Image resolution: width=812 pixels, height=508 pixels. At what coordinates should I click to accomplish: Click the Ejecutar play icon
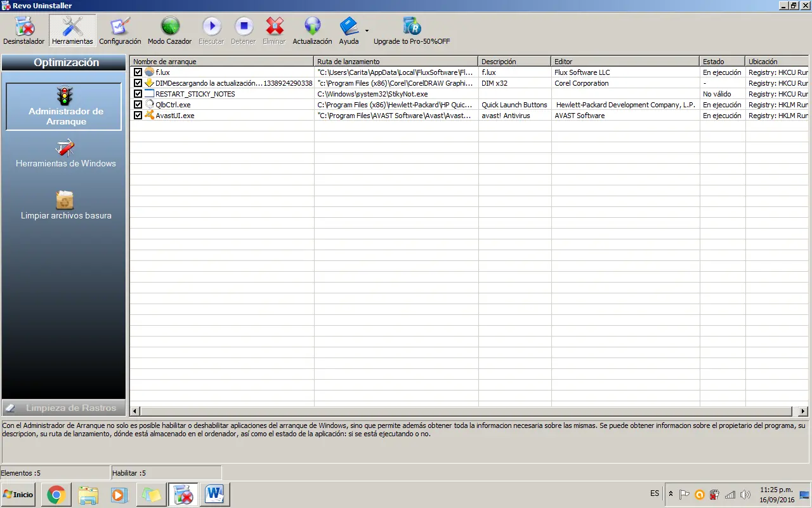point(211,26)
